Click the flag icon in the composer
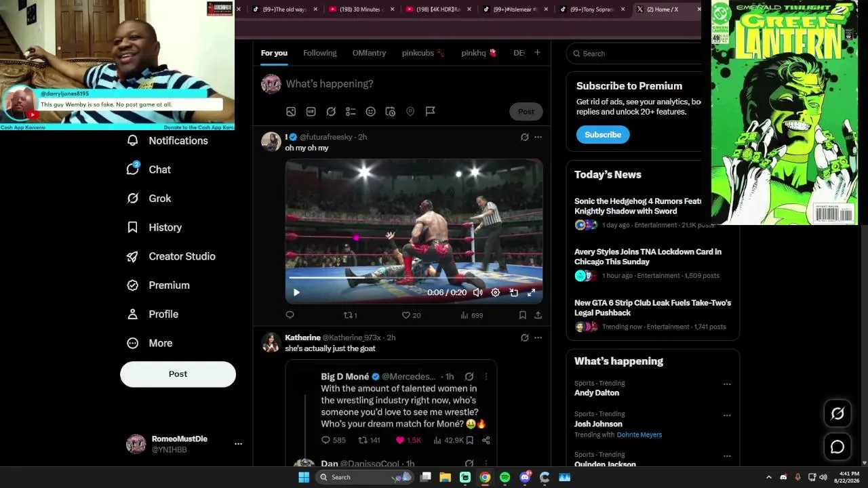Screen dimensions: 868x488 click(x=430, y=112)
